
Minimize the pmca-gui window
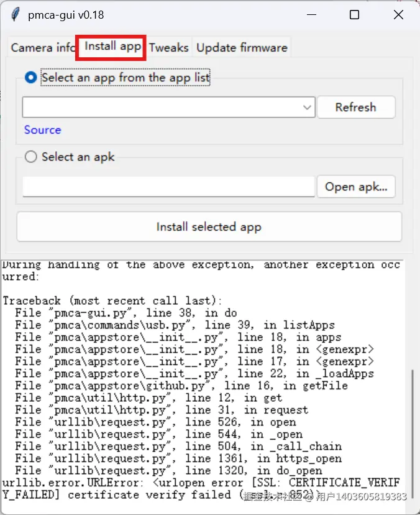pos(311,15)
